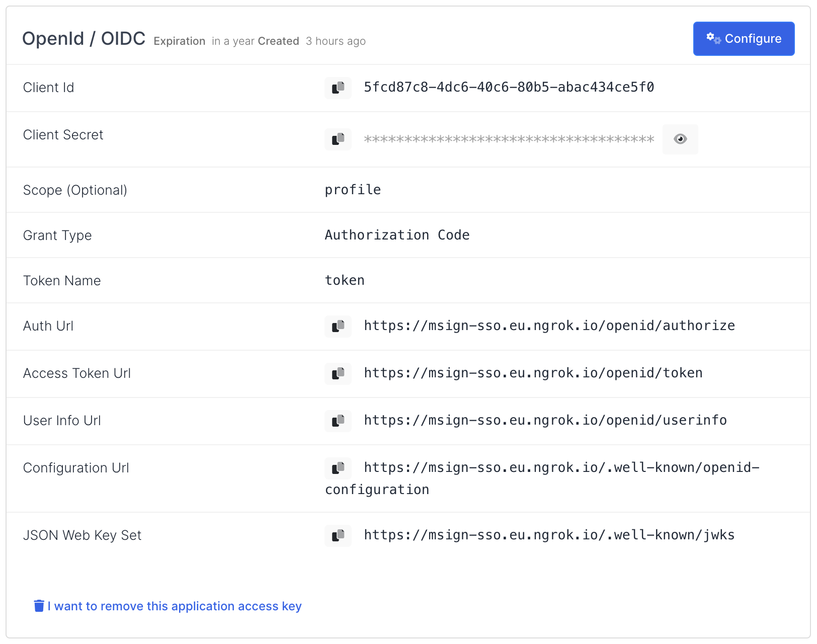817x644 pixels.
Task: Click the Authorization Code grant type value
Action: pos(397,235)
